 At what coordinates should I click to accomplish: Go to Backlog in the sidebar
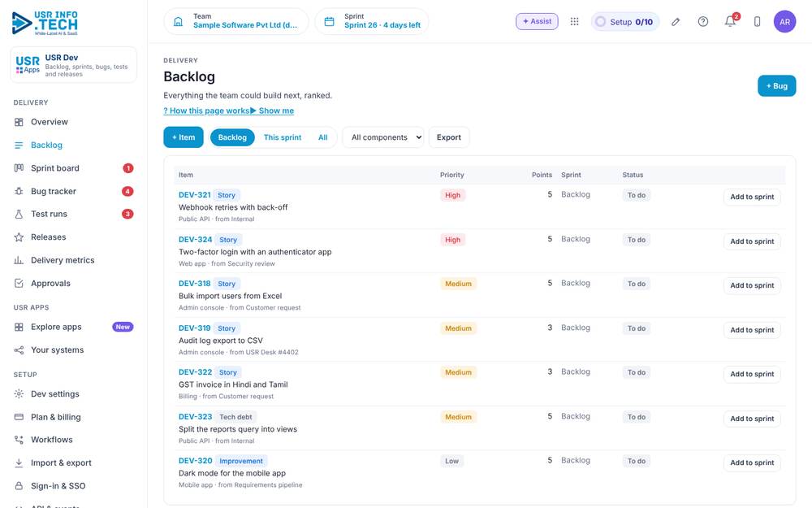pos(74,145)
